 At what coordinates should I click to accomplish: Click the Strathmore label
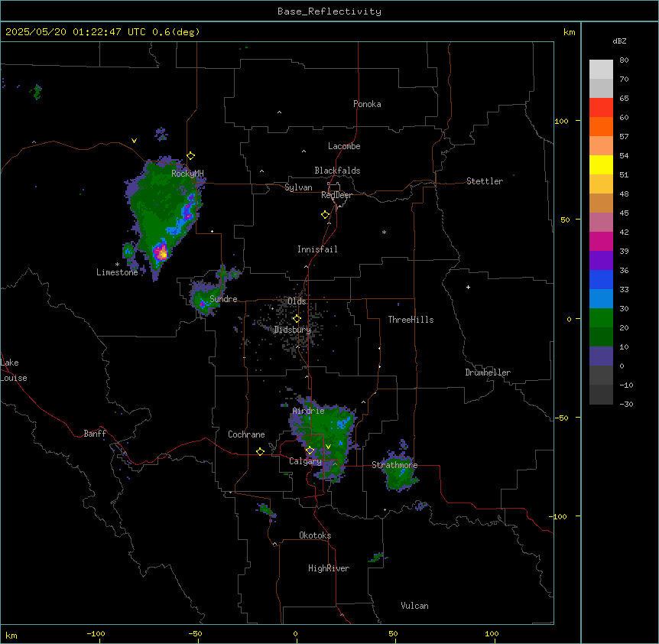click(x=394, y=464)
